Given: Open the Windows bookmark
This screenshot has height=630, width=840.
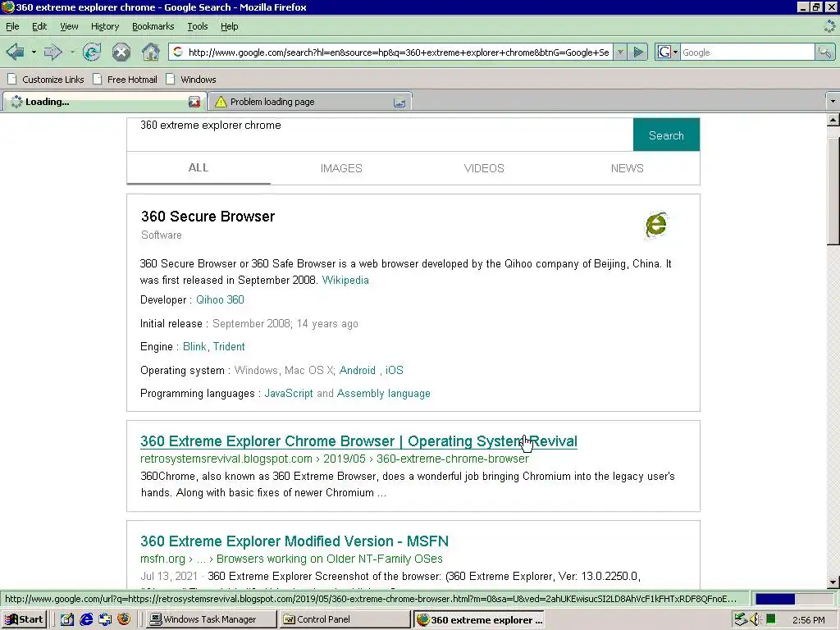Looking at the screenshot, I should point(191,80).
